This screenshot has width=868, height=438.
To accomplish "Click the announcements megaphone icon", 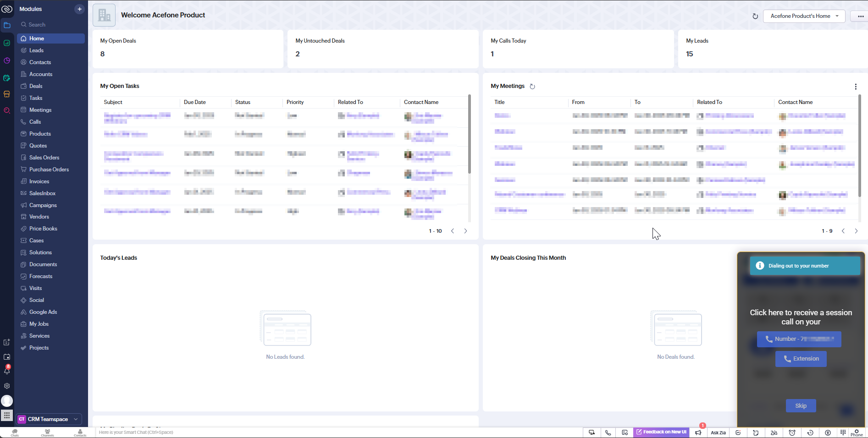I will [698, 433].
